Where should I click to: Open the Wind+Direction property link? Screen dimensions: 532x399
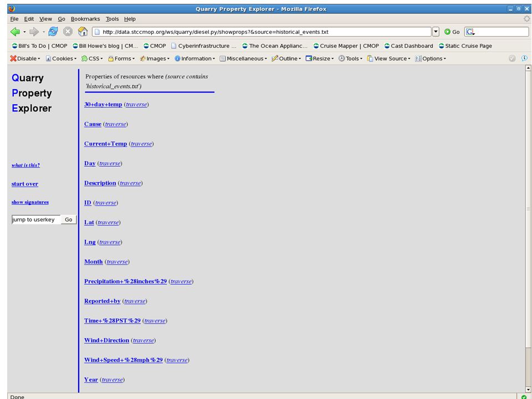[x=106, y=341]
